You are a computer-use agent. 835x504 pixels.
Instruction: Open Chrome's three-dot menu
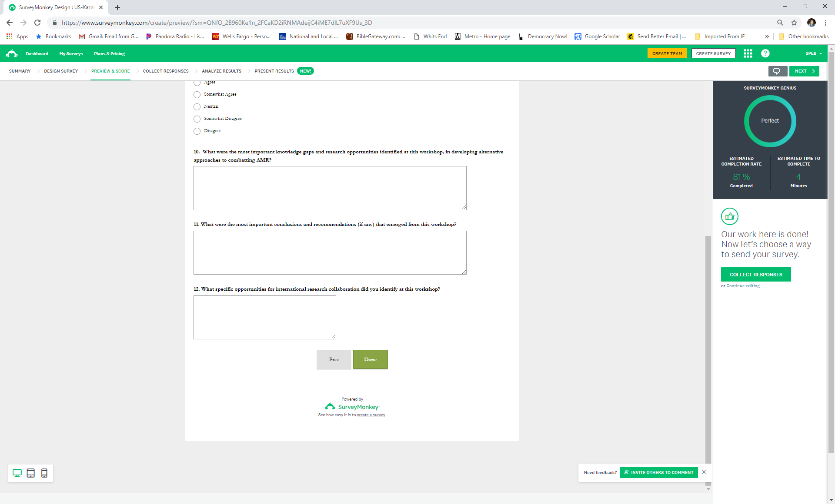[825, 23]
